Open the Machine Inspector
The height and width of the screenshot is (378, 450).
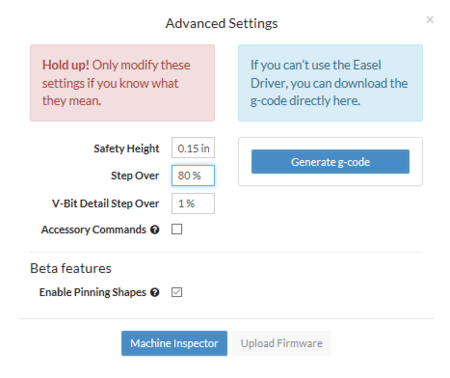[174, 343]
